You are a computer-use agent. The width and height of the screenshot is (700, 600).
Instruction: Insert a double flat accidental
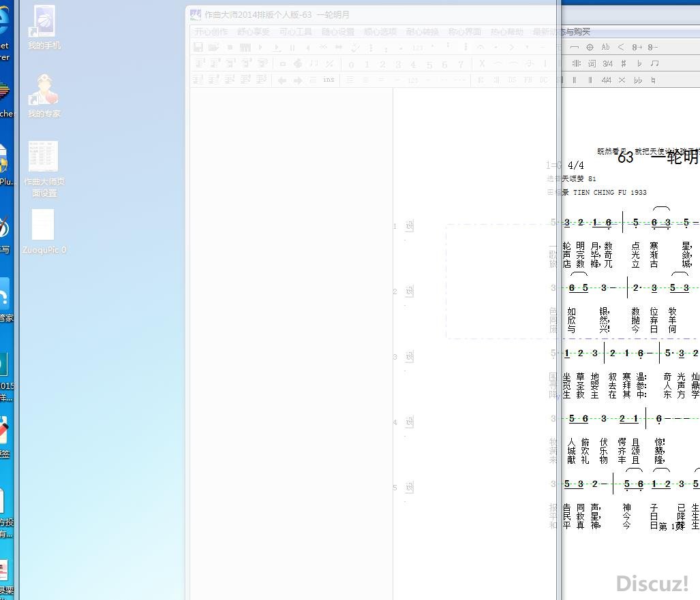click(x=638, y=80)
